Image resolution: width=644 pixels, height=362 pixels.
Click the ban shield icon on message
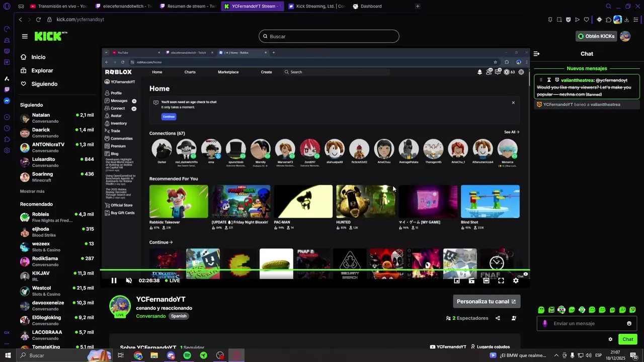pyautogui.click(x=557, y=80)
